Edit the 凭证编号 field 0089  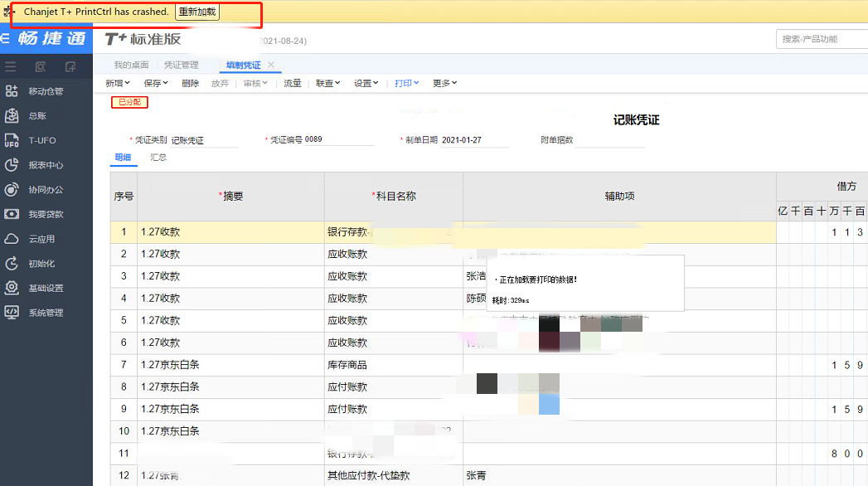click(x=339, y=139)
